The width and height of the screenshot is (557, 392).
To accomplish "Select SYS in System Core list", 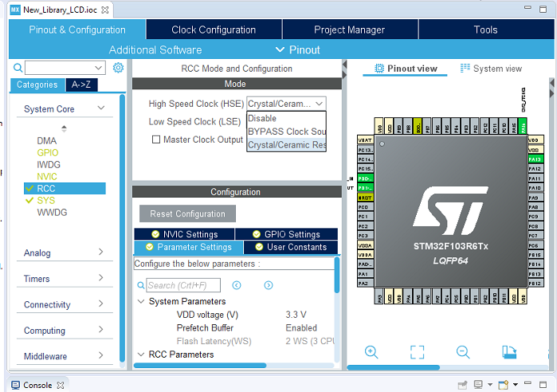I will [x=46, y=200].
